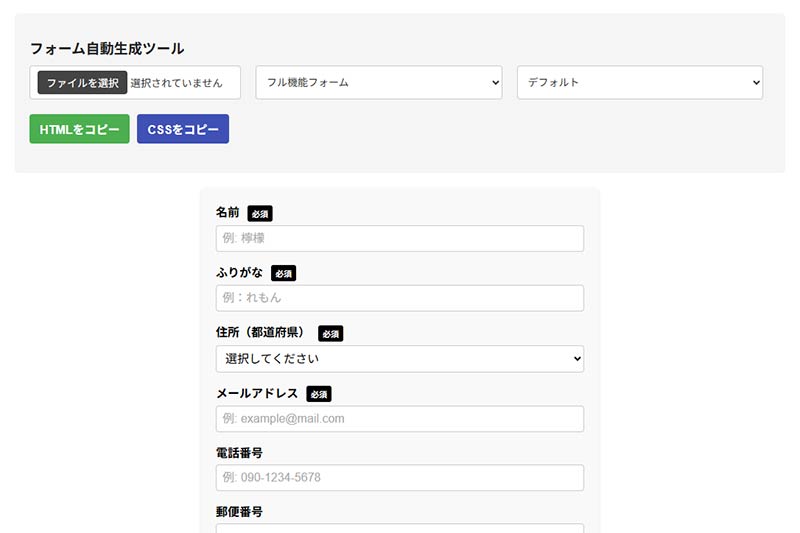
Task: Click the フォーム自動生成ツール heading
Action: click(x=107, y=48)
